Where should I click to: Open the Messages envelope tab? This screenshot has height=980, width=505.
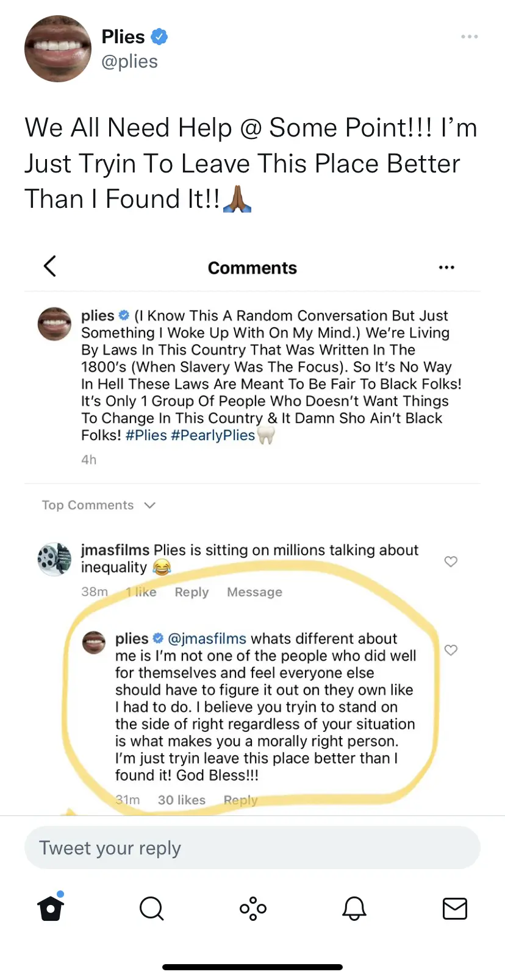[454, 909]
